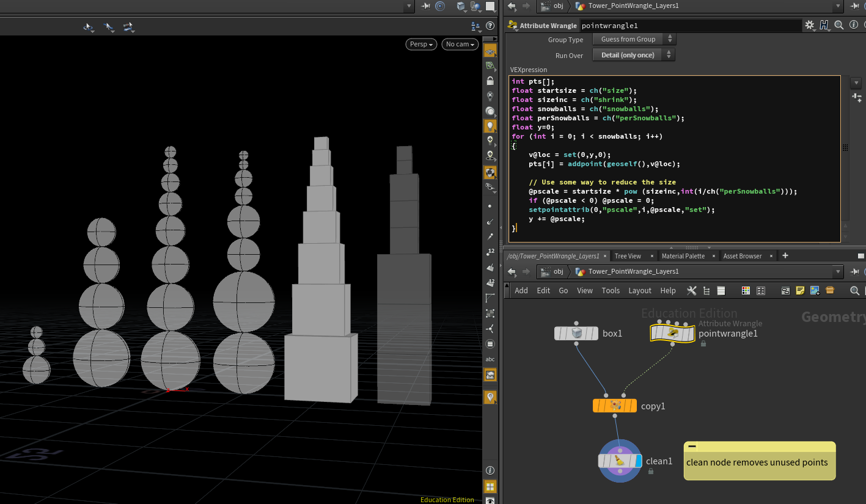The width and height of the screenshot is (866, 504).
Task: Toggle the viewport lock icon
Action: click(490, 81)
